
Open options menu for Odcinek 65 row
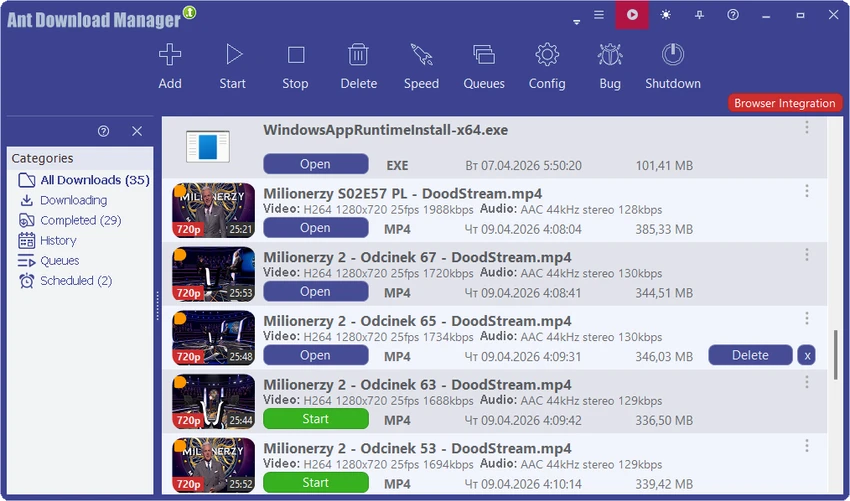(x=807, y=318)
